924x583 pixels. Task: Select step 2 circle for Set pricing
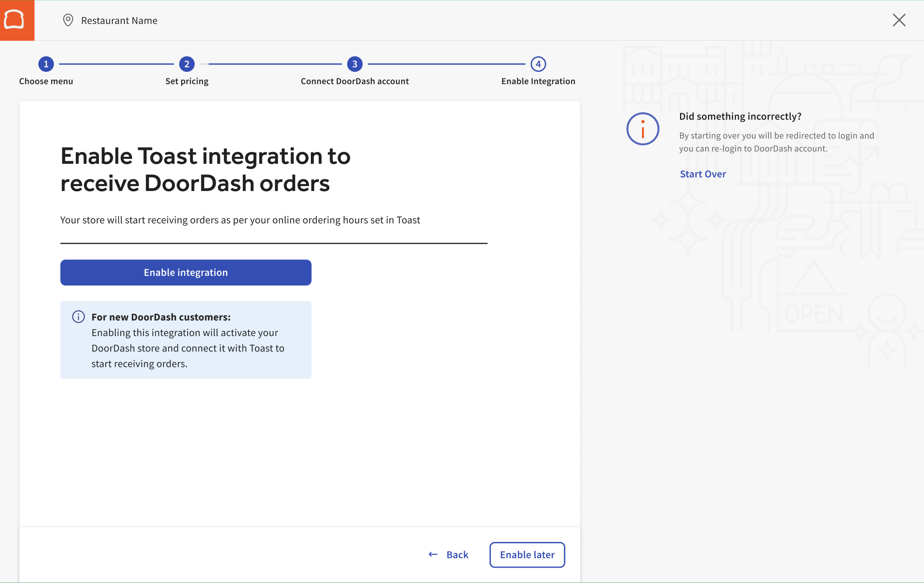click(187, 64)
